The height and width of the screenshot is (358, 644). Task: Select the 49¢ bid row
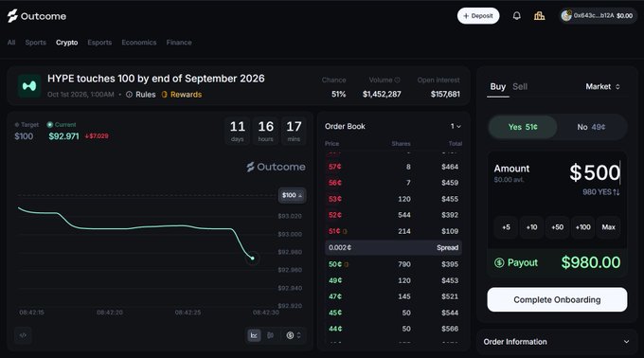click(393, 280)
